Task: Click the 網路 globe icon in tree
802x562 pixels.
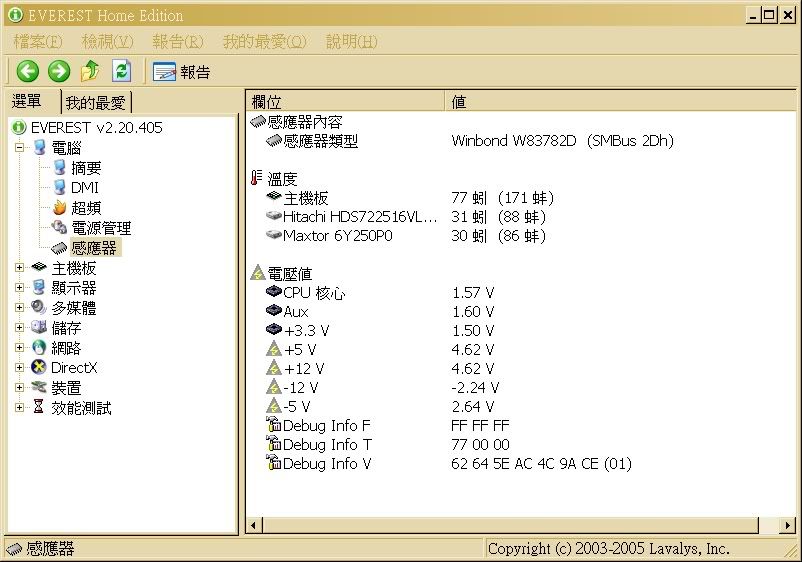Action: tap(39, 347)
